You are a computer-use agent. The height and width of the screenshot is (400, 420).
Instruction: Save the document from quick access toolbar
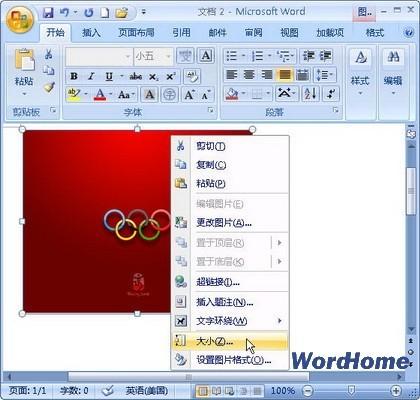point(48,13)
